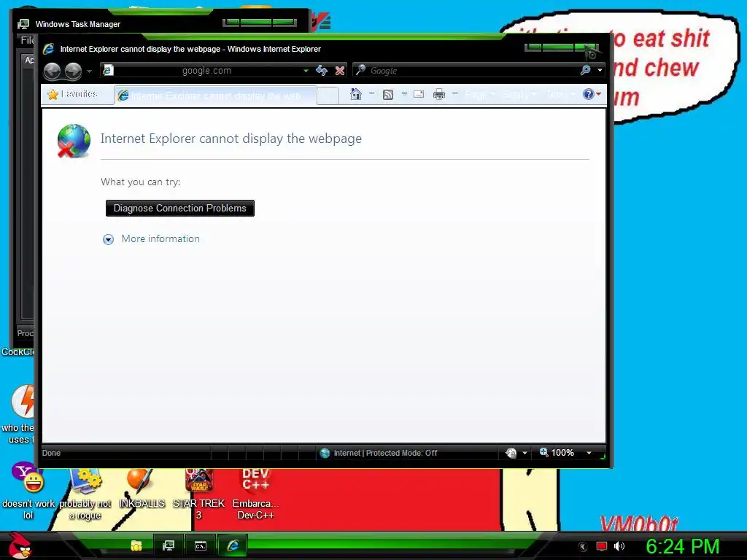Click the Refresh page icon
This screenshot has width=747, height=560.
point(322,71)
